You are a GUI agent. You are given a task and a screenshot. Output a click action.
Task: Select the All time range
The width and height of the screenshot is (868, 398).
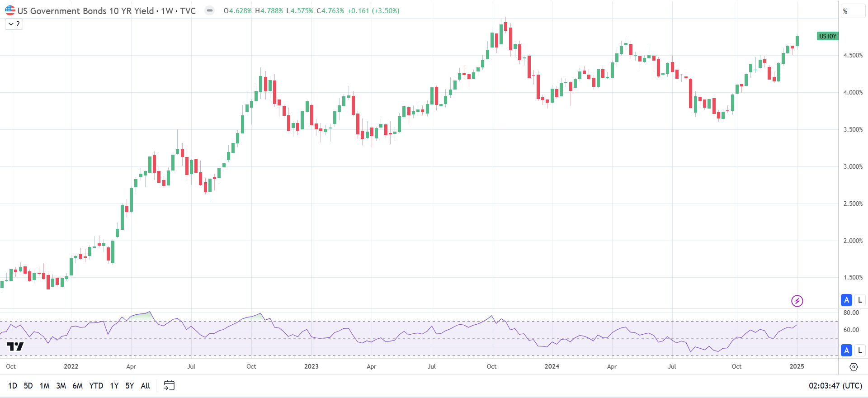pos(146,386)
